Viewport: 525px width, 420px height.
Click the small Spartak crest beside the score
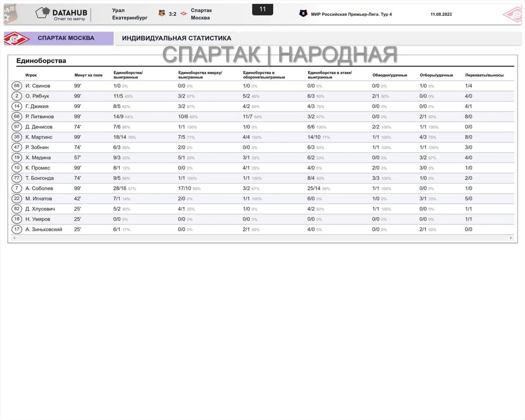pyautogui.click(x=184, y=14)
